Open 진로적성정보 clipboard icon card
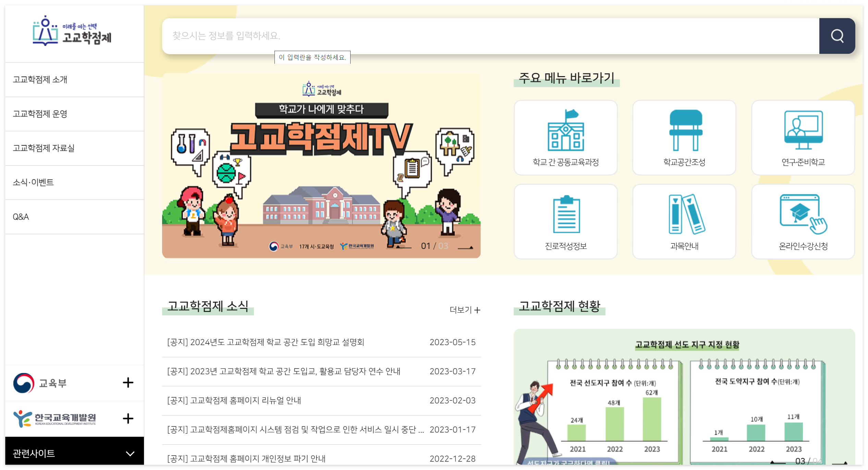The width and height of the screenshot is (868, 470). (565, 221)
